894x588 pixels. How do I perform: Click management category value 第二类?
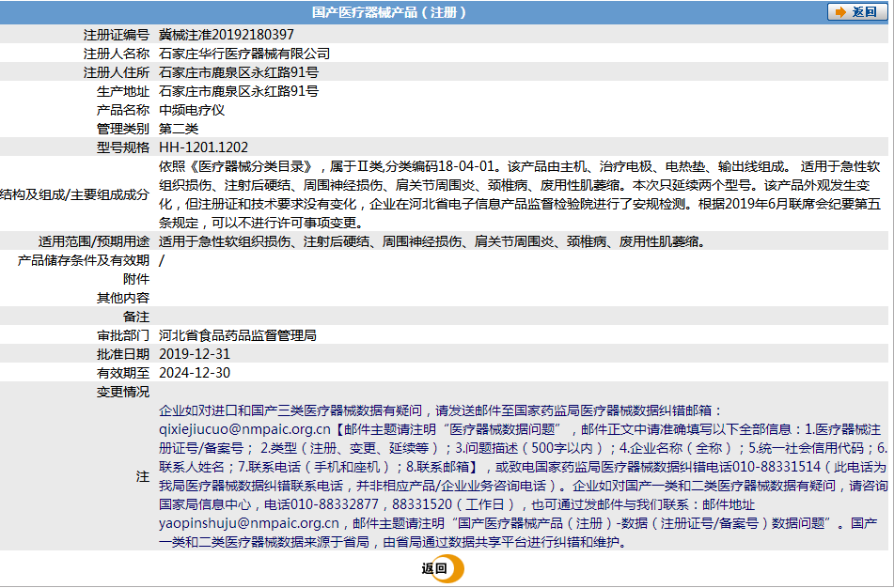pyautogui.click(x=179, y=129)
